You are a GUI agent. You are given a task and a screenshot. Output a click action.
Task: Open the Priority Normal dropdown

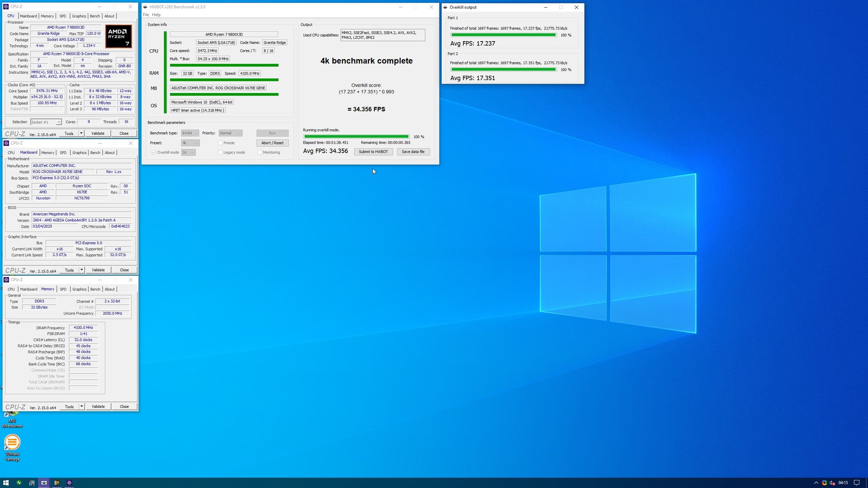[231, 133]
